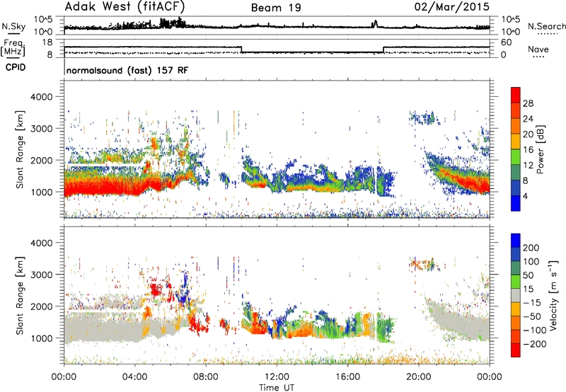The height and width of the screenshot is (392, 566).
Task: Click the '1000' tick on velocity panel
Action: click(x=41, y=339)
